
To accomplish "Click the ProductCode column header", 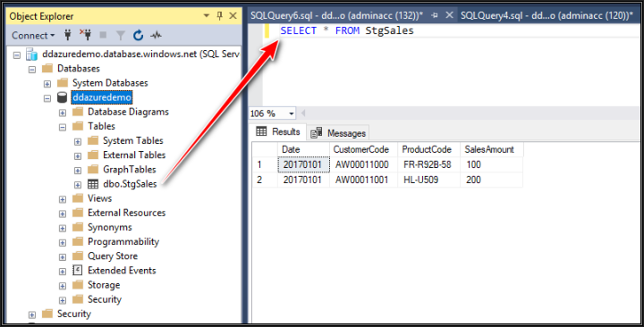I will [x=428, y=150].
